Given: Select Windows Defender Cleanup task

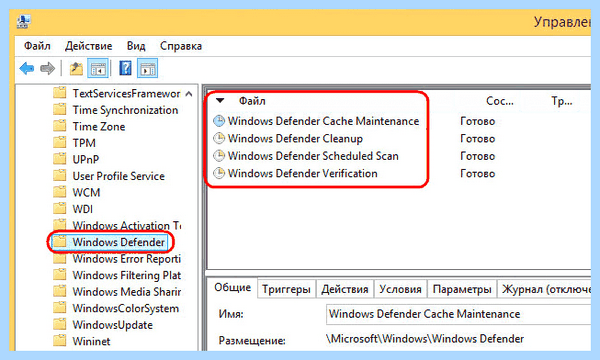Looking at the screenshot, I should [295, 138].
